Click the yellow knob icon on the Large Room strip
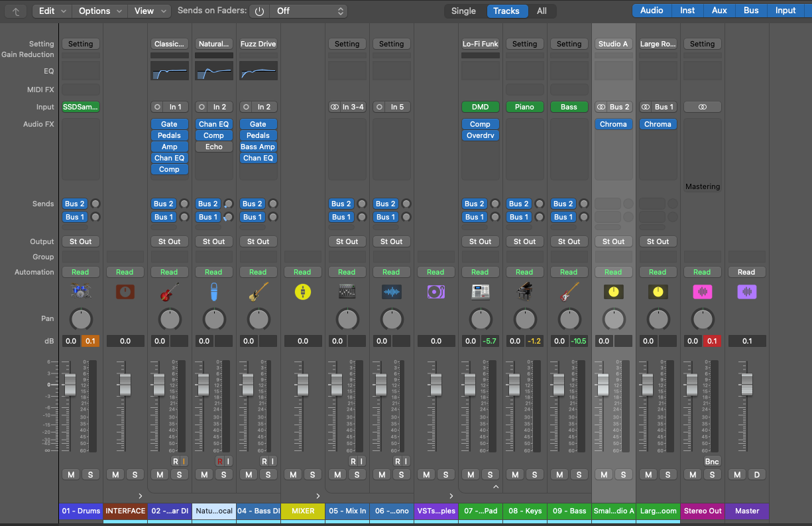 [x=658, y=291]
